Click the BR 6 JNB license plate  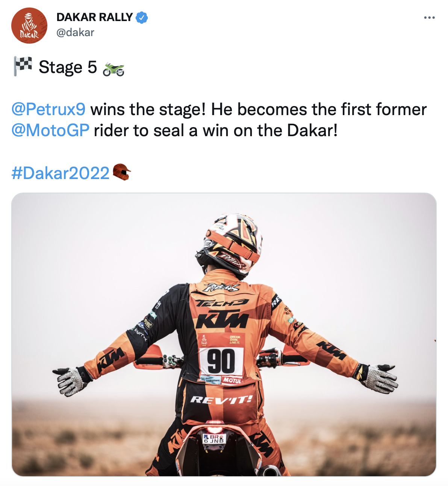(213, 439)
